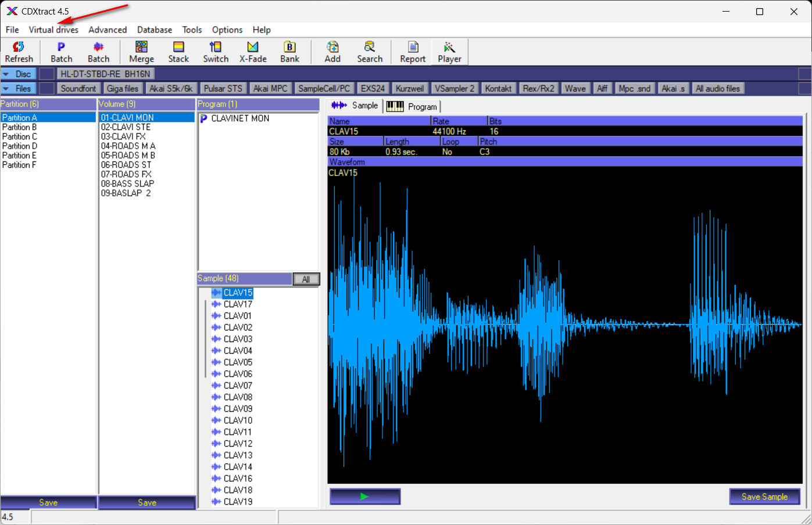Open the Virtual drives menu

53,30
